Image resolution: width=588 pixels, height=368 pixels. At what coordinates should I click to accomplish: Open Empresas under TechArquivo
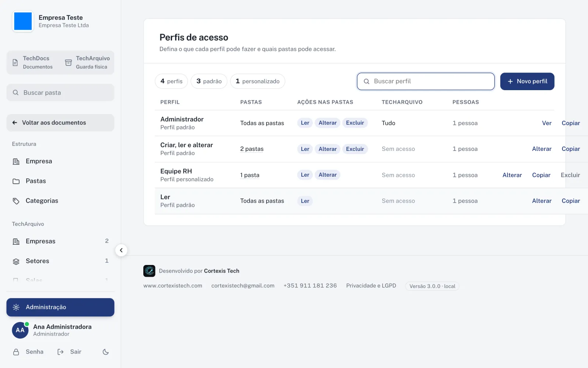tap(60, 241)
